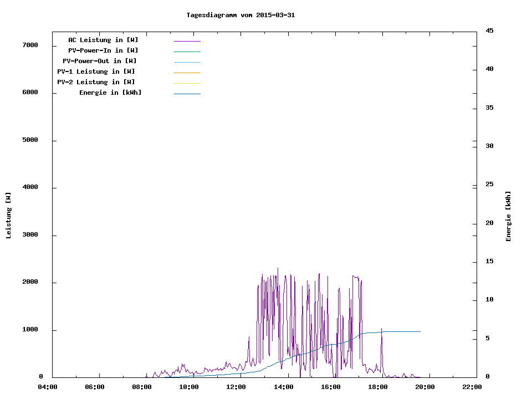Select the PV-Power-Out in [W] legend label

tap(100, 61)
